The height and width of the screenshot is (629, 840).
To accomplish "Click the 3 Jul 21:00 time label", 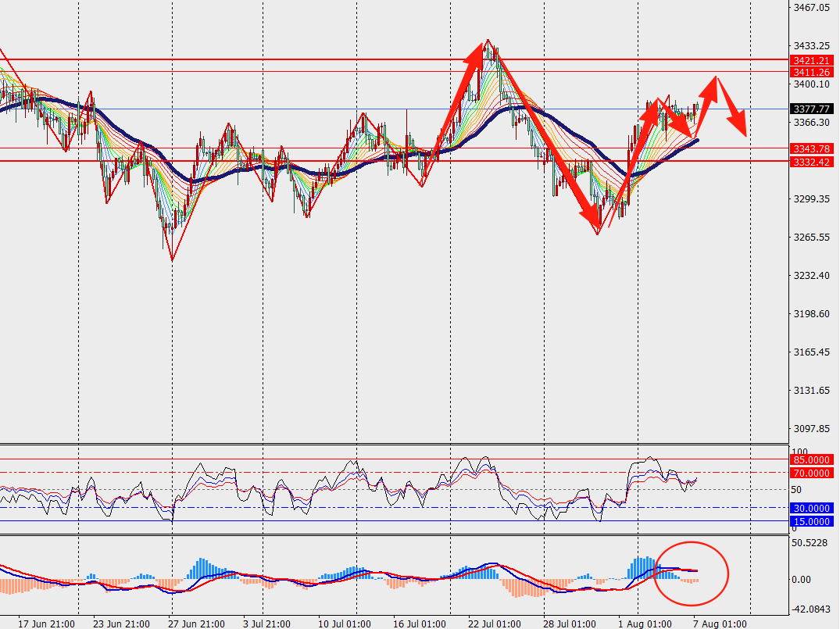I will [266, 624].
